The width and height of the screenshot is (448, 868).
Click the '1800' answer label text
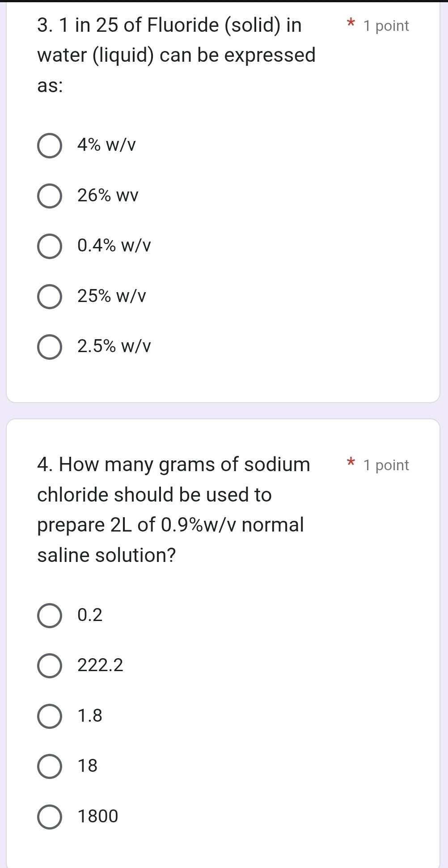pyautogui.click(x=98, y=816)
